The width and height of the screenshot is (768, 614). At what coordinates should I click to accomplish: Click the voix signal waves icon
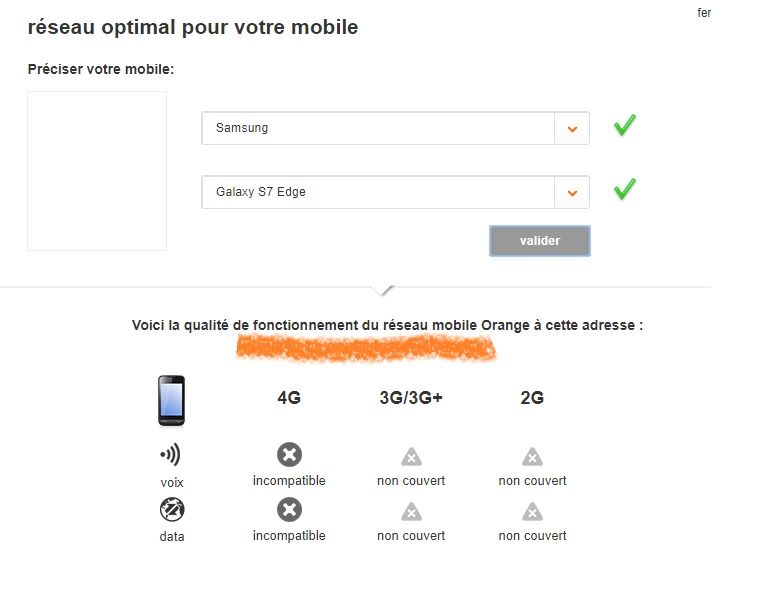[x=171, y=456]
